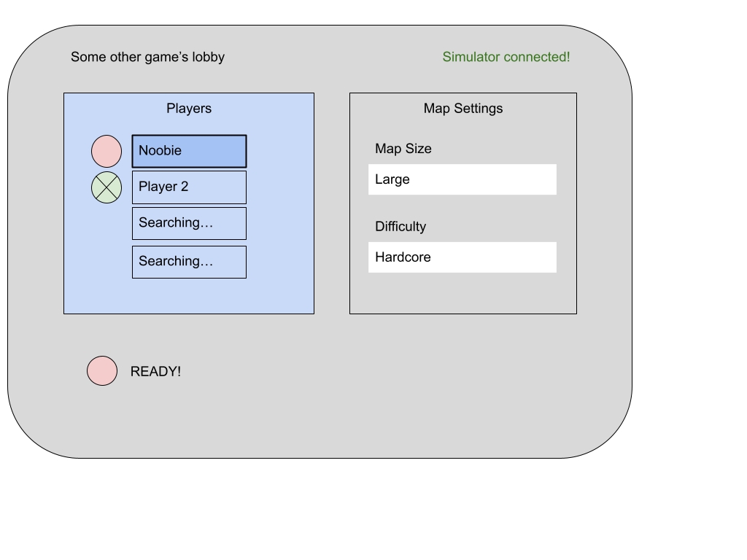Click the Players panel heading
This screenshot has width=747, height=560.
(x=189, y=109)
